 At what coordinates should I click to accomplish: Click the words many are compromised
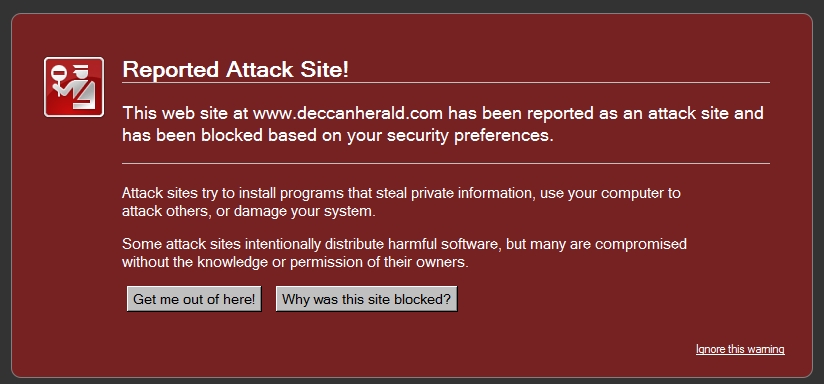tap(608, 244)
